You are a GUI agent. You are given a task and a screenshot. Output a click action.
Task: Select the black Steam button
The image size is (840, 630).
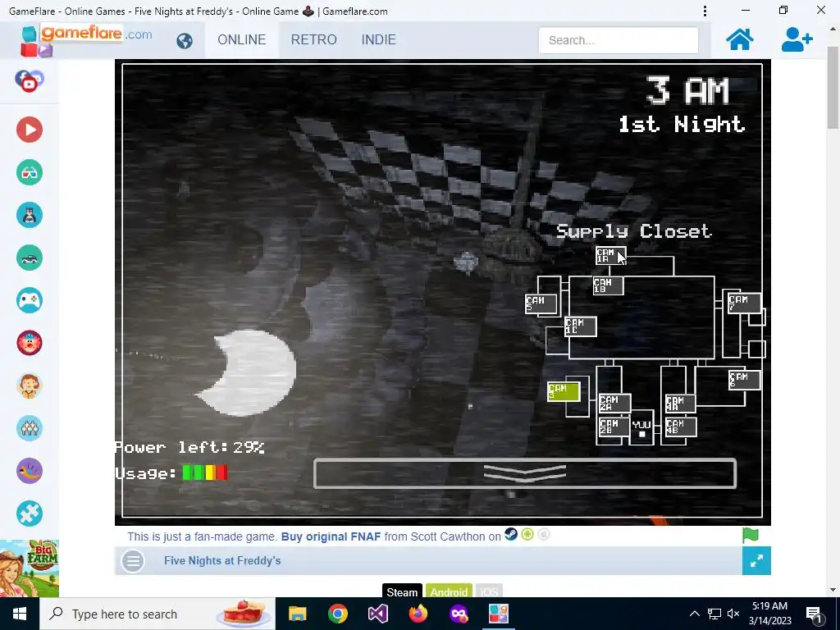pos(402,591)
